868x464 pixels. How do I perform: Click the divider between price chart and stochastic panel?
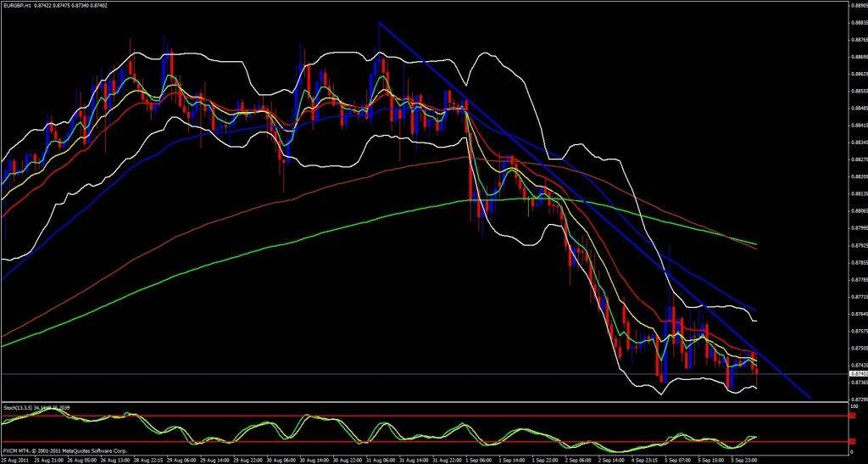pos(424,403)
